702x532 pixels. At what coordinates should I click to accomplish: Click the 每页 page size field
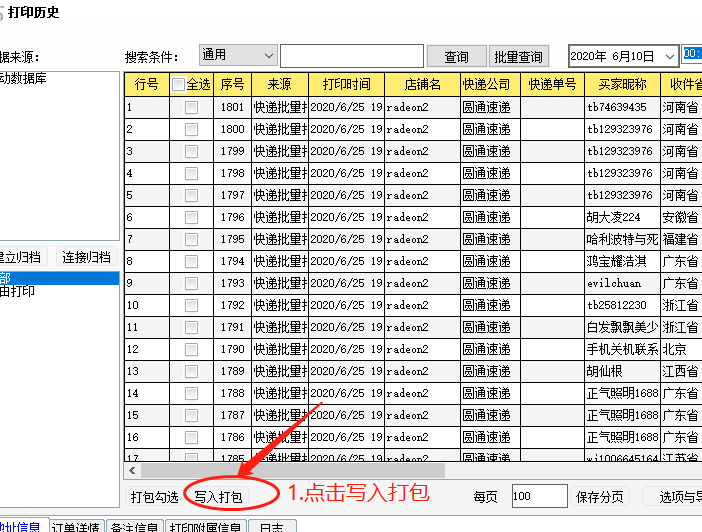click(x=538, y=496)
